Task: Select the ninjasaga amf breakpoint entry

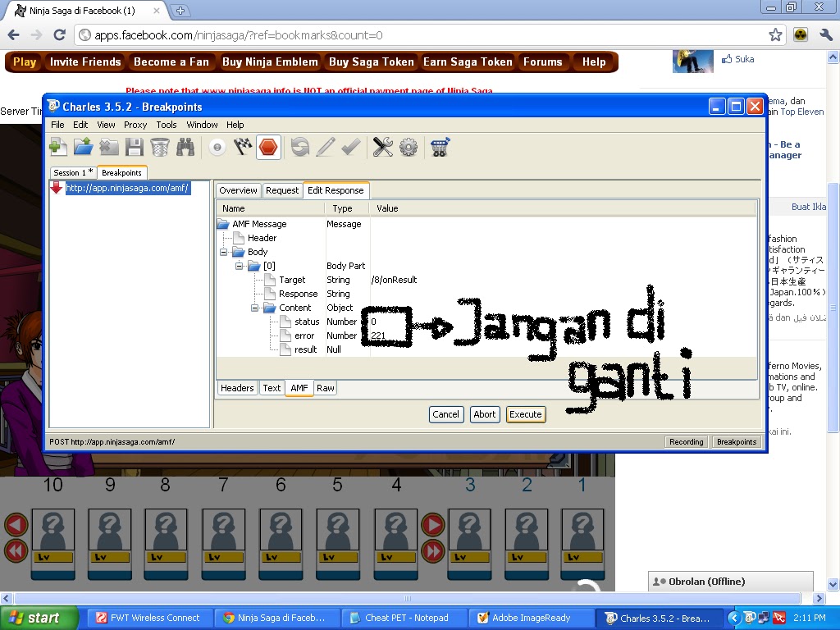Action: (x=127, y=188)
